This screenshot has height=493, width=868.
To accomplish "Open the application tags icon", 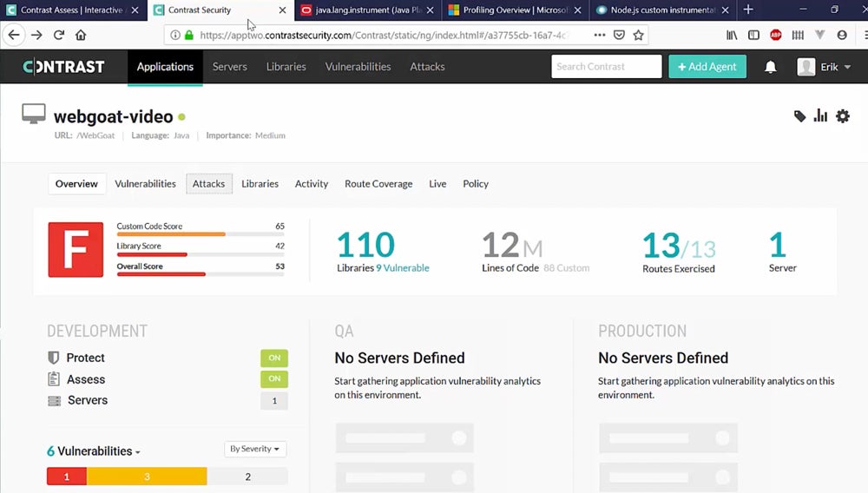I will coord(799,116).
